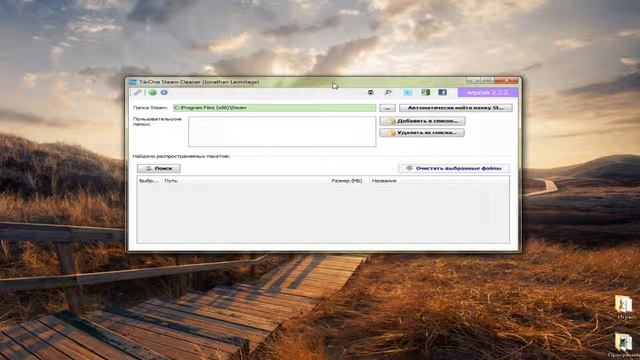Open the Facebook icon link

pos(442,93)
